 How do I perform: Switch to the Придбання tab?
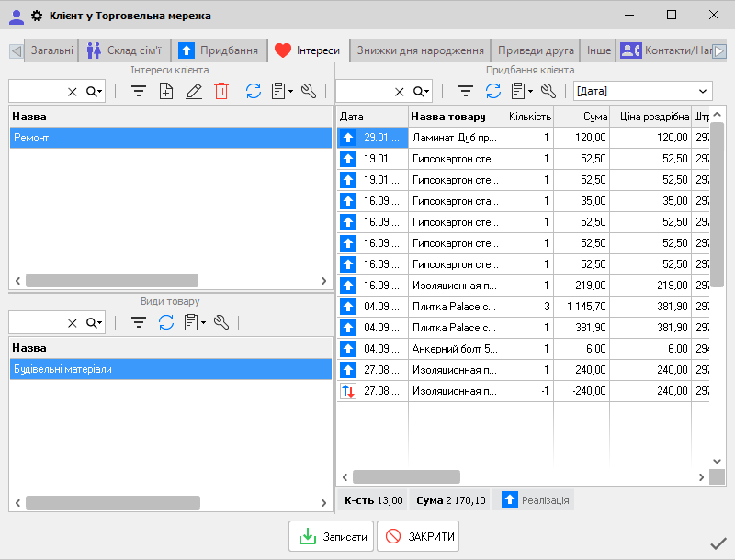218,50
